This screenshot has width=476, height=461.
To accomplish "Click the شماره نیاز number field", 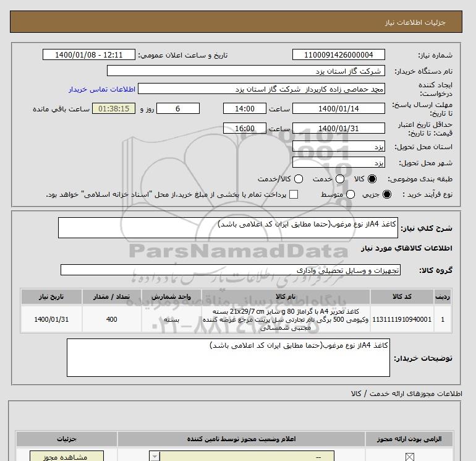I will pos(339,55).
